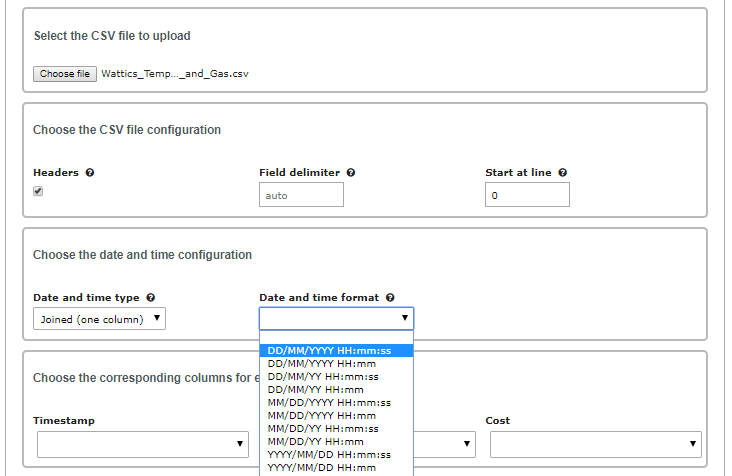The image size is (732, 476).
Task: Choose the DD/MM/YY HH:mm option
Action: [x=316, y=390]
